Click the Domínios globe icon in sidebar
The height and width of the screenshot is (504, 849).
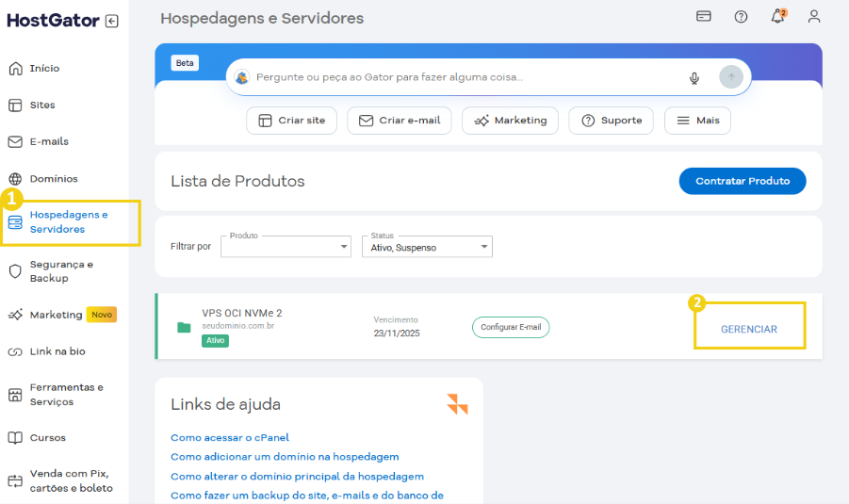coord(15,179)
